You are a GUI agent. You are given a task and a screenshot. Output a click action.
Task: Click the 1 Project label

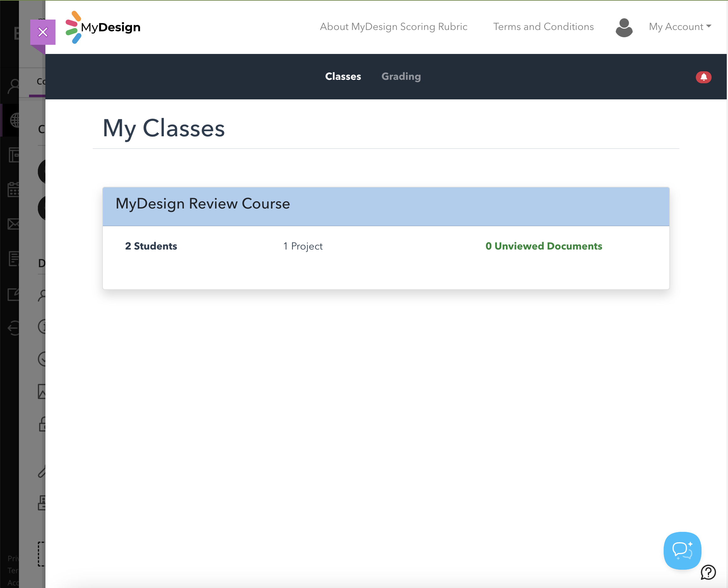(x=303, y=246)
